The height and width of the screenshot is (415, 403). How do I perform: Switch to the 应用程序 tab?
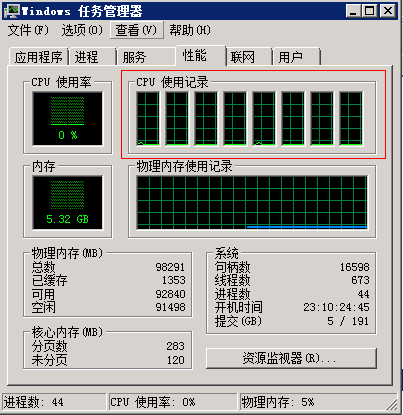[x=39, y=57]
